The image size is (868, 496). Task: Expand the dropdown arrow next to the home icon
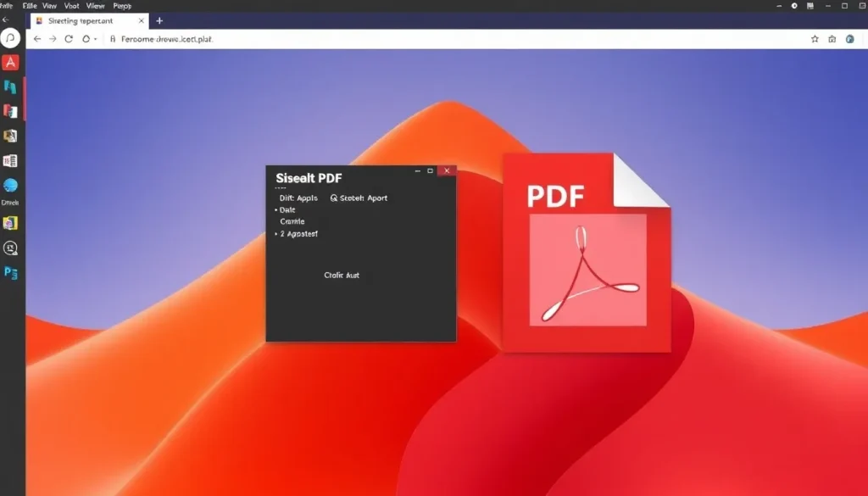(x=95, y=39)
